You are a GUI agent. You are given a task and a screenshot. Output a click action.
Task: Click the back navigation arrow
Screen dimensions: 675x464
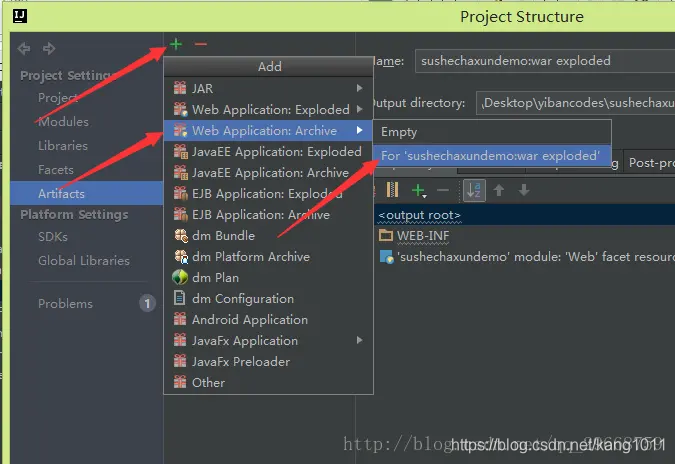(24, 48)
